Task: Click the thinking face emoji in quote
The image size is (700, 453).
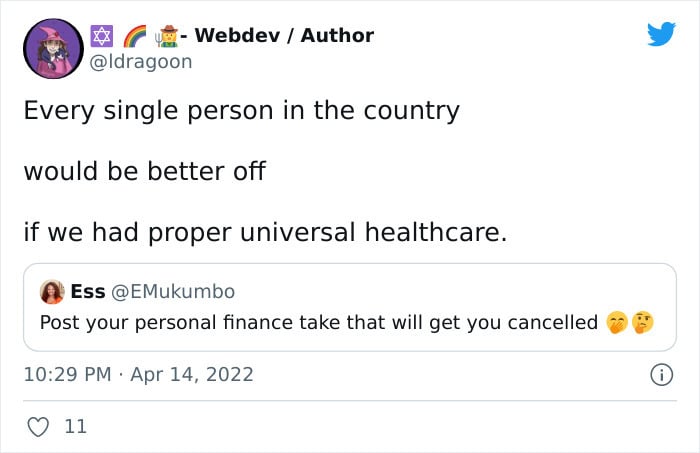Action: (643, 323)
